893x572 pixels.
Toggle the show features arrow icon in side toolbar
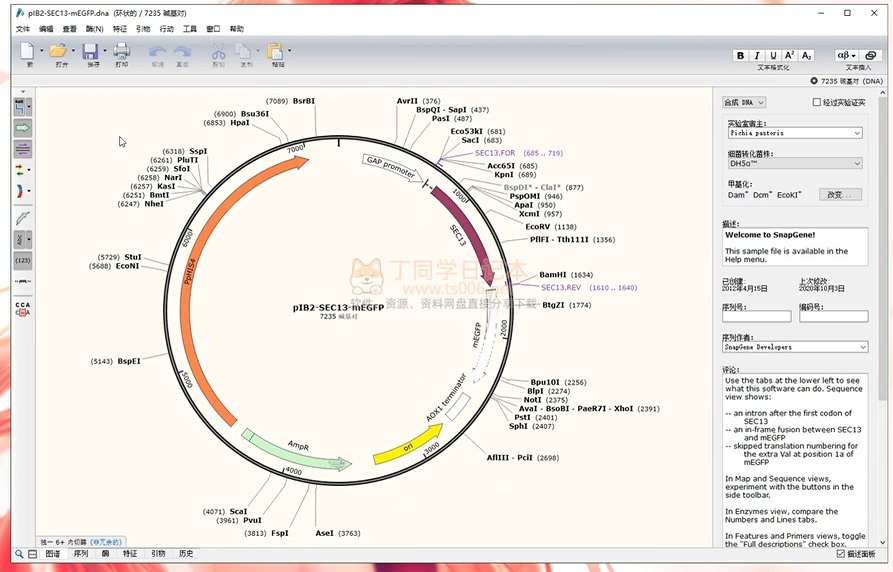click(22, 128)
